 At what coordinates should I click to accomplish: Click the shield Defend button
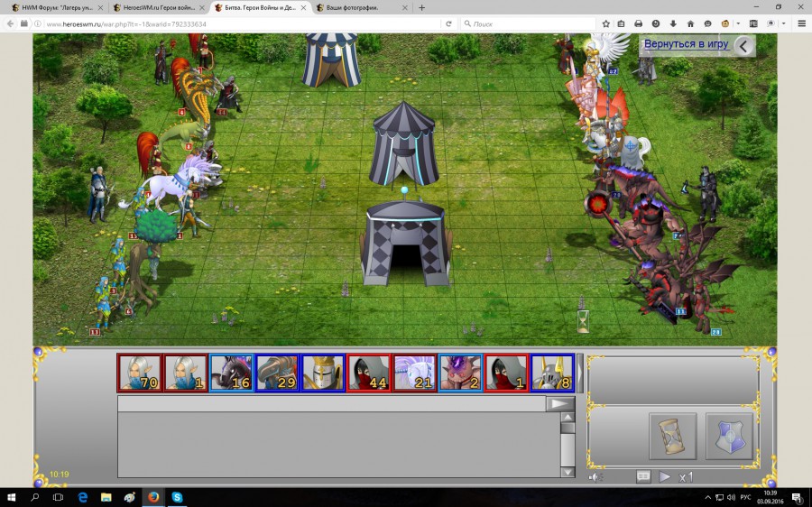point(730,436)
